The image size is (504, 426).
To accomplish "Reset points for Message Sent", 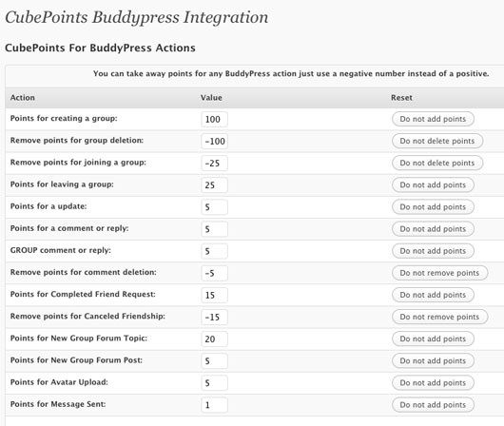I will [x=433, y=405].
